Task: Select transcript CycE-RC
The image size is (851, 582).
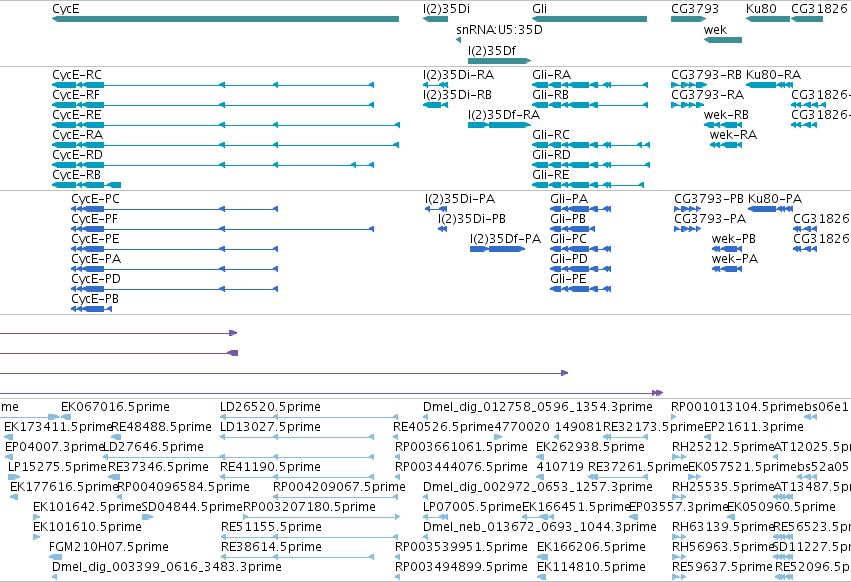Action: click(x=213, y=85)
